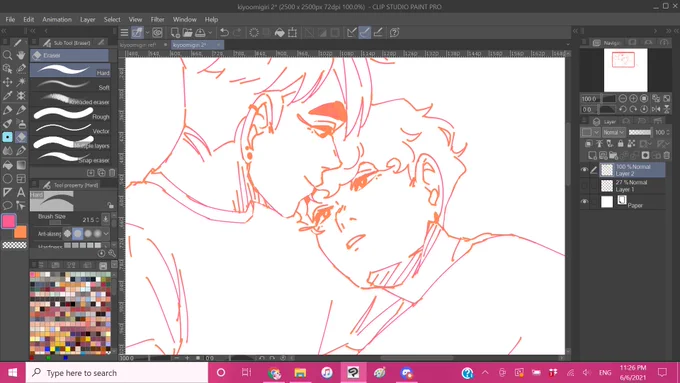680x383 pixels.
Task: Toggle Clip to layer below icon
Action: [588, 144]
